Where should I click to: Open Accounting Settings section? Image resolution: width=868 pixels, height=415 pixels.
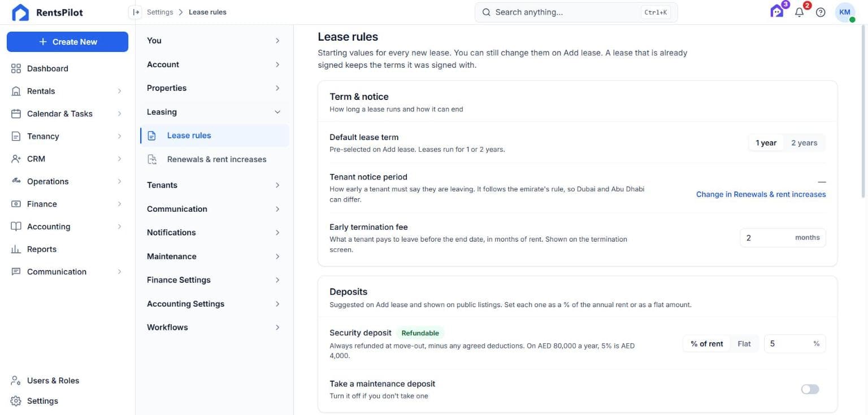(214, 304)
